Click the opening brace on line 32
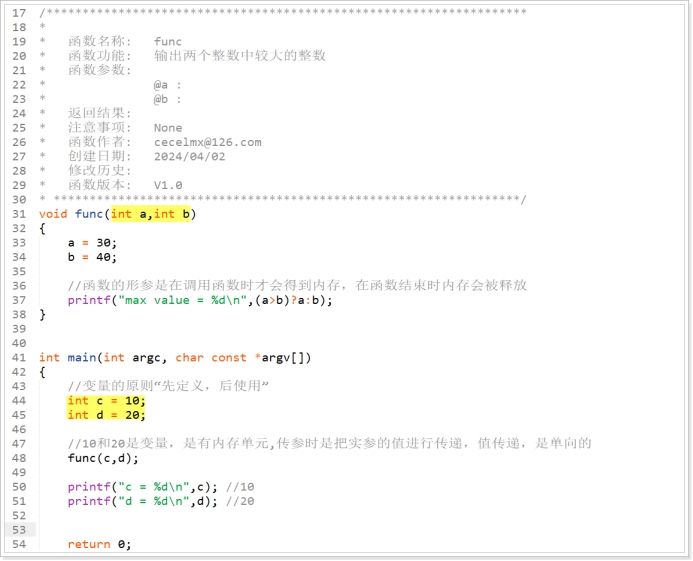Viewport: 693px width, 561px height. tap(42, 229)
